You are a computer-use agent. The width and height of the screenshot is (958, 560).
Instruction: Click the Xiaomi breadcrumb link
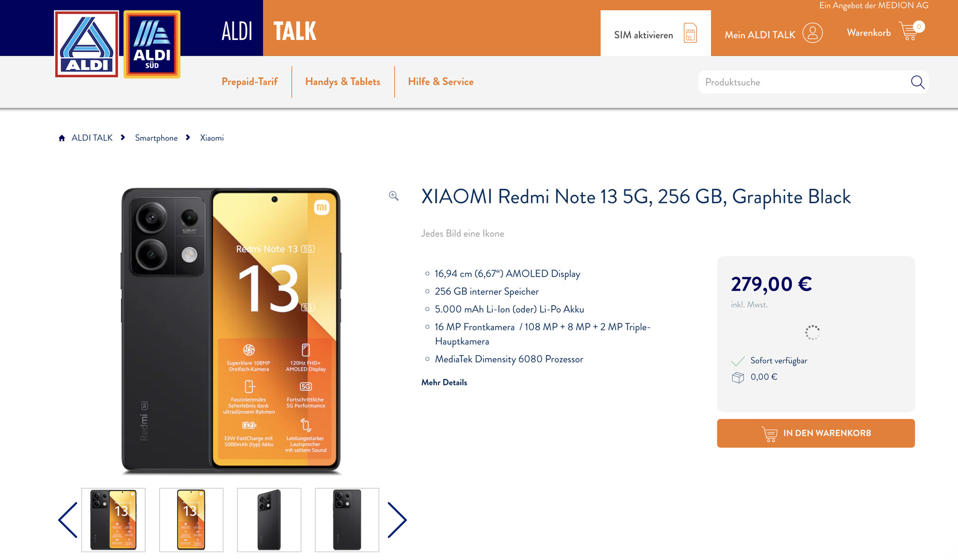coord(212,137)
